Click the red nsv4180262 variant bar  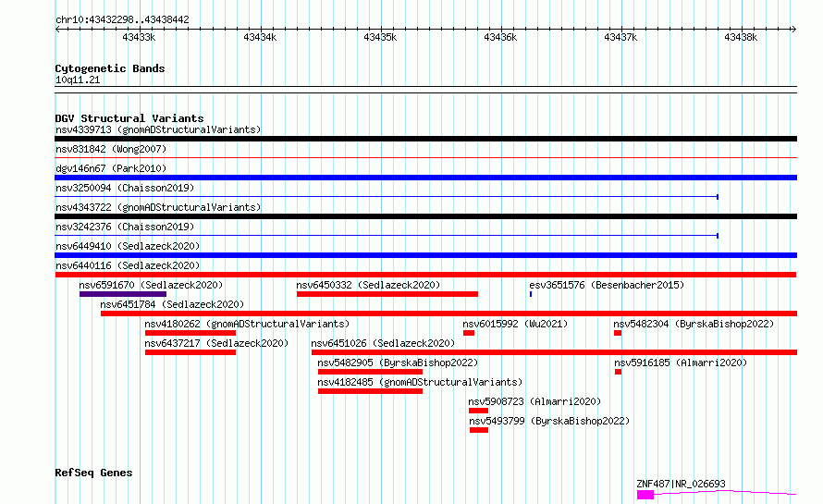(190, 333)
